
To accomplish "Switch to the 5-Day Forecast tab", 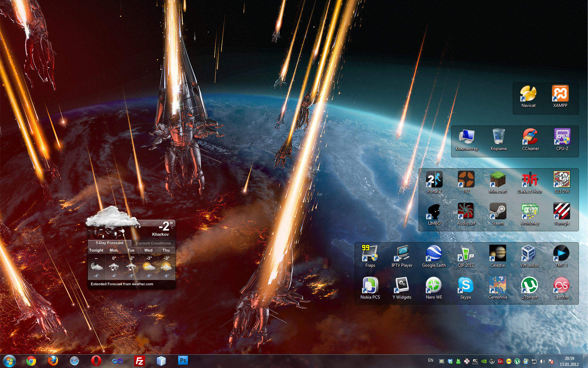I will [x=110, y=243].
